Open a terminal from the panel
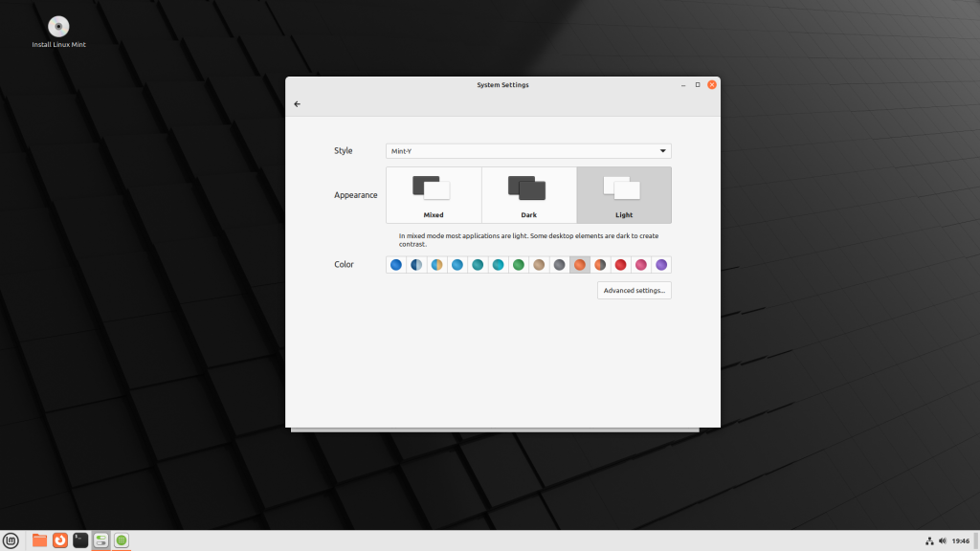 click(x=79, y=540)
